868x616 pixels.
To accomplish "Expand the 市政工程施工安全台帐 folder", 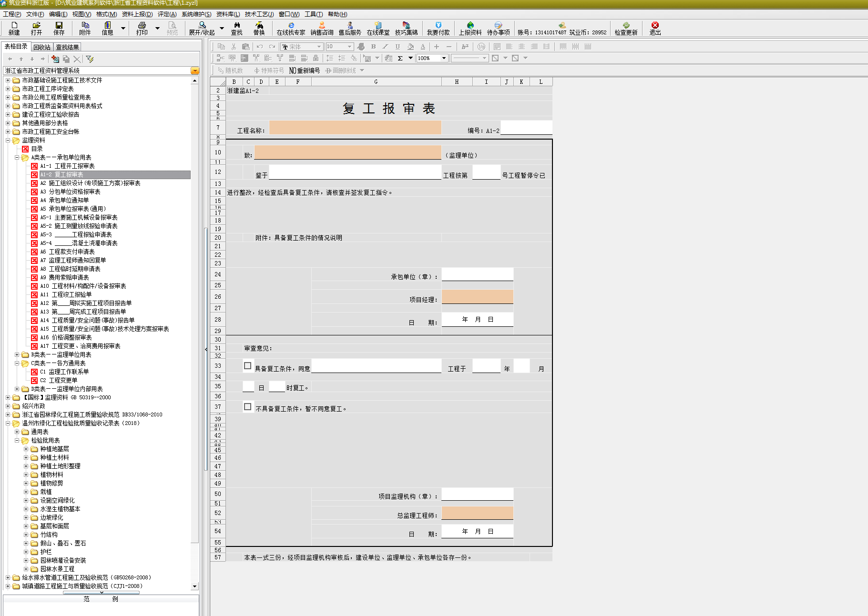I will pos(8,131).
